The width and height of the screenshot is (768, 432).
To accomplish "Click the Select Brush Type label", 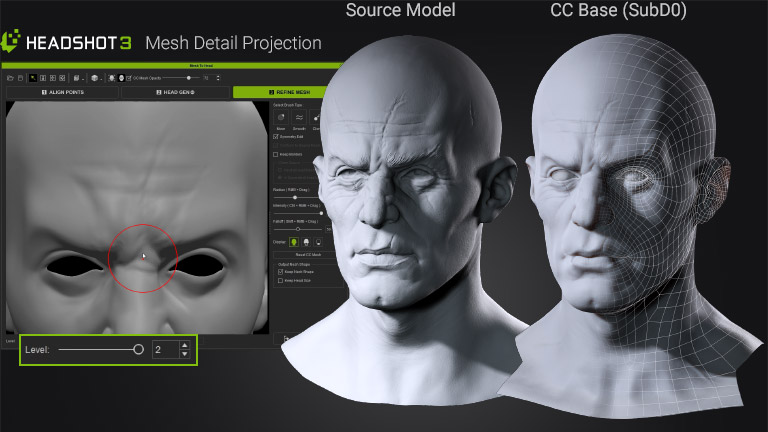I will point(288,105).
